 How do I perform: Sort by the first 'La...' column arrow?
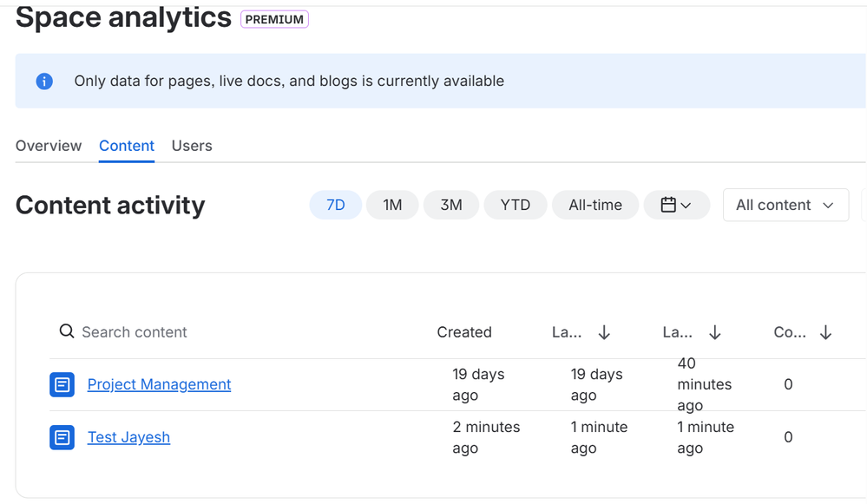604,332
